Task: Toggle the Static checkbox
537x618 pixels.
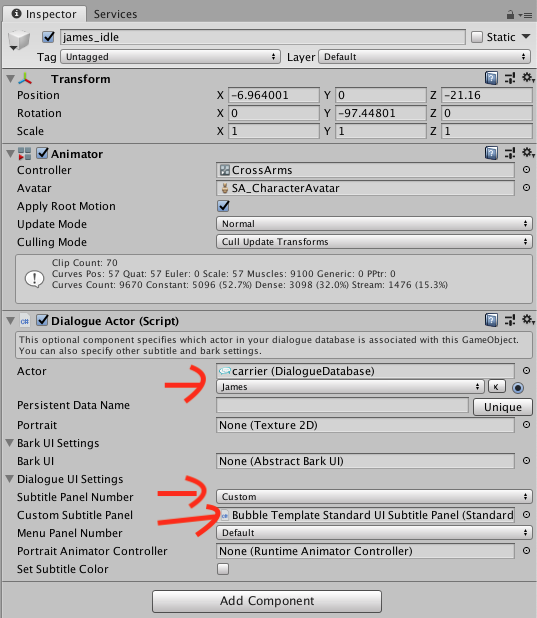Action: pos(477,37)
